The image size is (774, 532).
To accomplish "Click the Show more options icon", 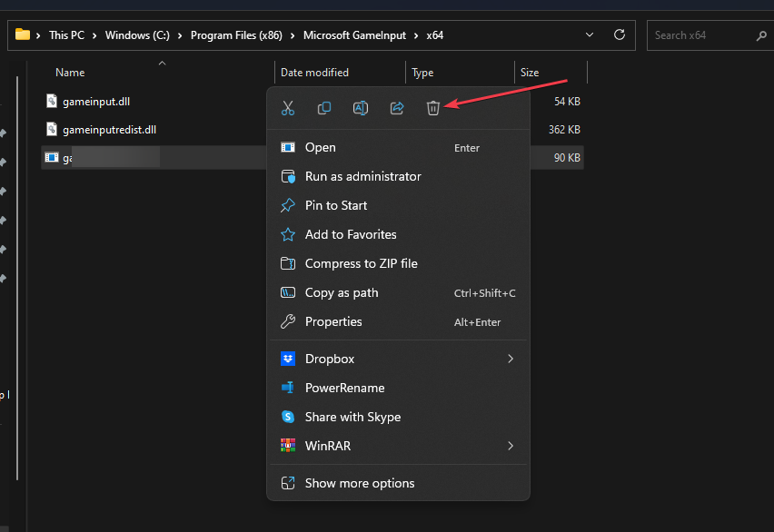I will point(288,483).
